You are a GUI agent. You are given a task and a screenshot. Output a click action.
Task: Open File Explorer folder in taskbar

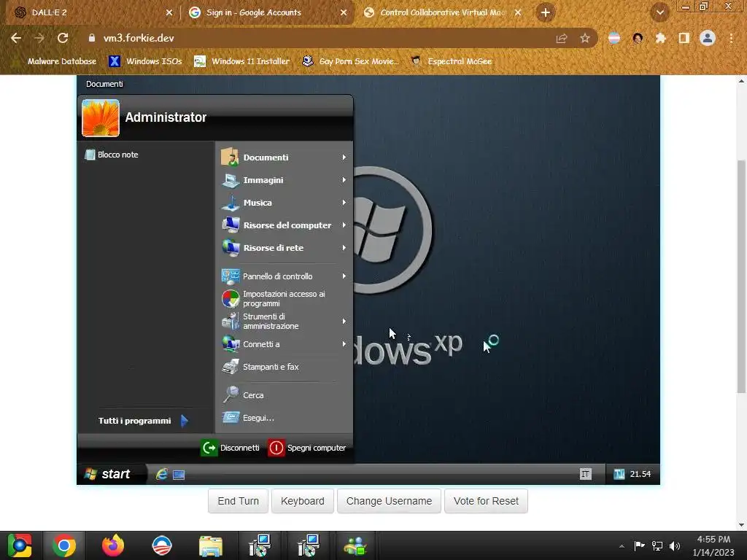tap(211, 545)
